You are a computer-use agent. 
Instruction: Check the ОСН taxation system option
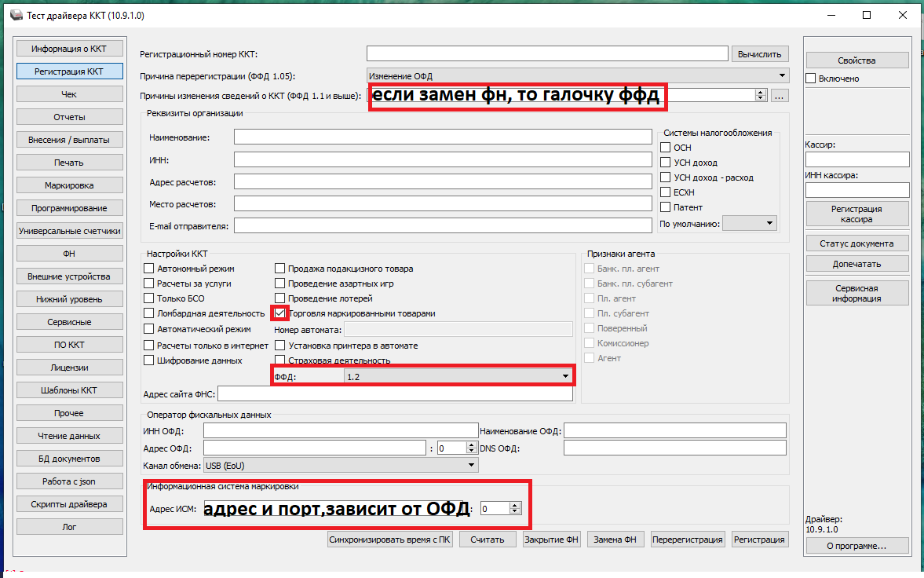666,147
